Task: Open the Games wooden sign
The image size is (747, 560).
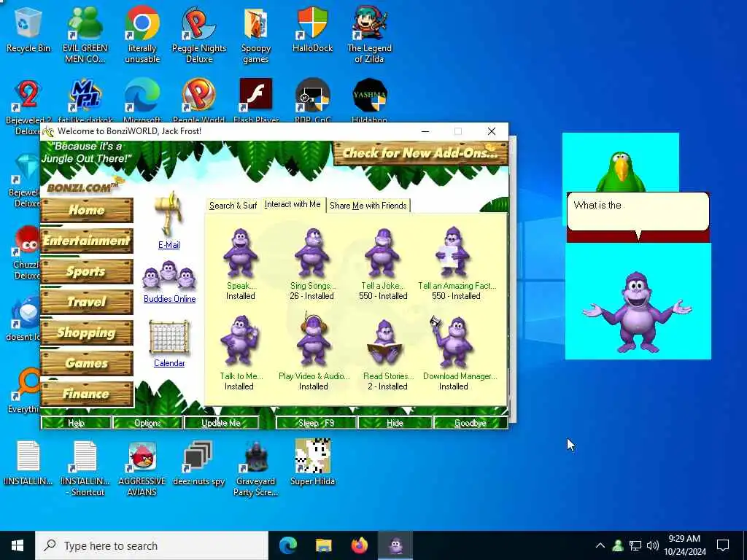Action: [x=87, y=363]
